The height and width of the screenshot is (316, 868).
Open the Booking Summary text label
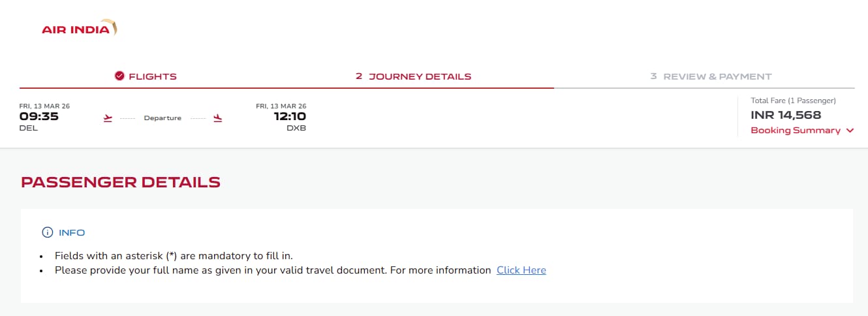click(x=796, y=131)
